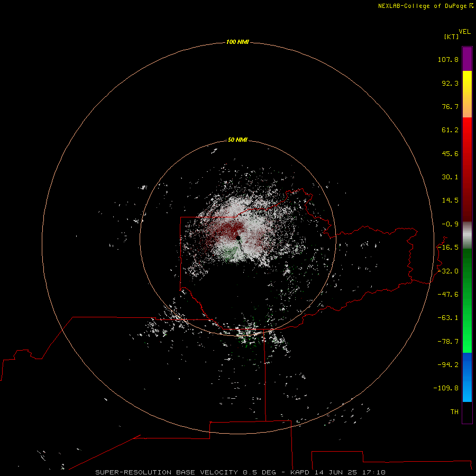476x476 pixels.
Task: Click the 50 NMI range ring label
Action: [237, 140]
